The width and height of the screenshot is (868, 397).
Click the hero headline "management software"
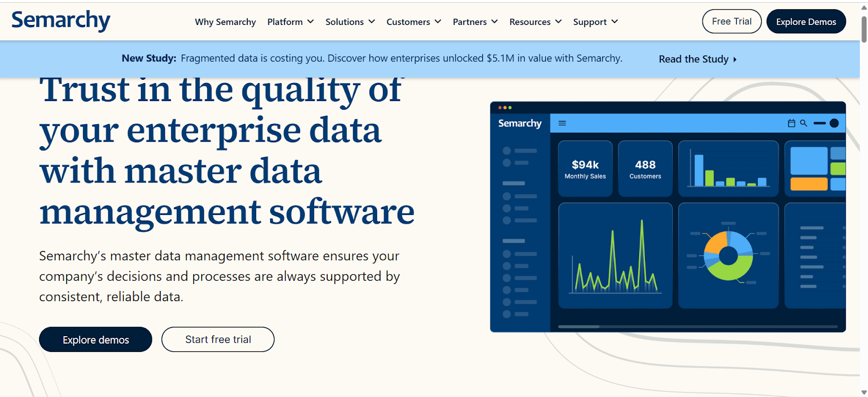coord(227,212)
